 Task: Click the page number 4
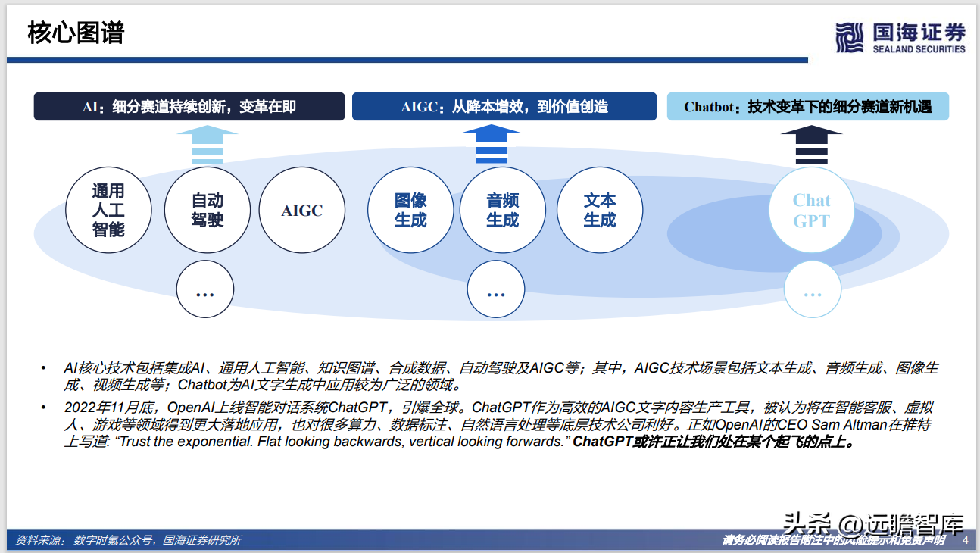(x=965, y=540)
